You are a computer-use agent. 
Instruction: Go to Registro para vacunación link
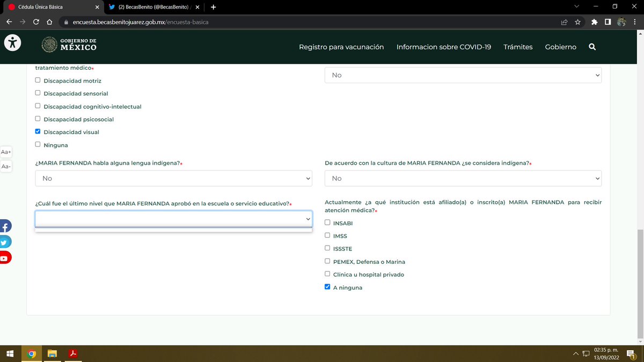click(341, 47)
